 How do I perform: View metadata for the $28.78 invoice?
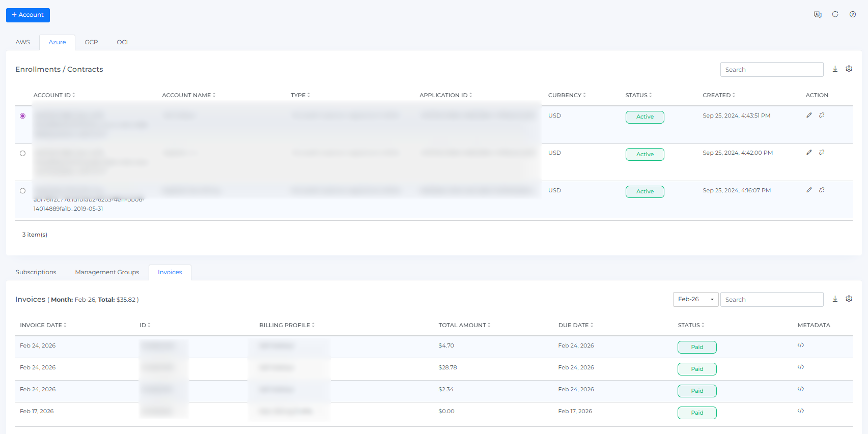pos(801,367)
